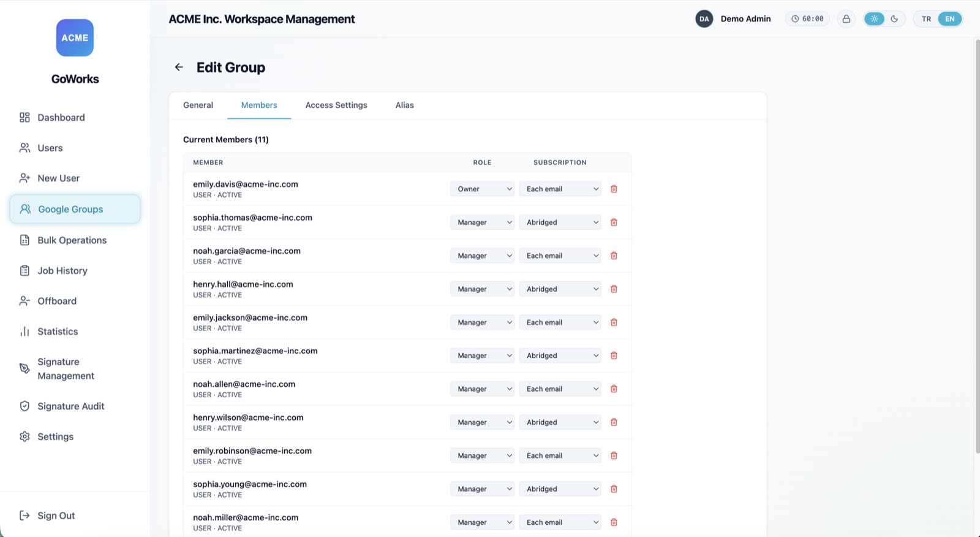Switch language to EN
Image resolution: width=980 pixels, height=537 pixels.
coord(949,19)
